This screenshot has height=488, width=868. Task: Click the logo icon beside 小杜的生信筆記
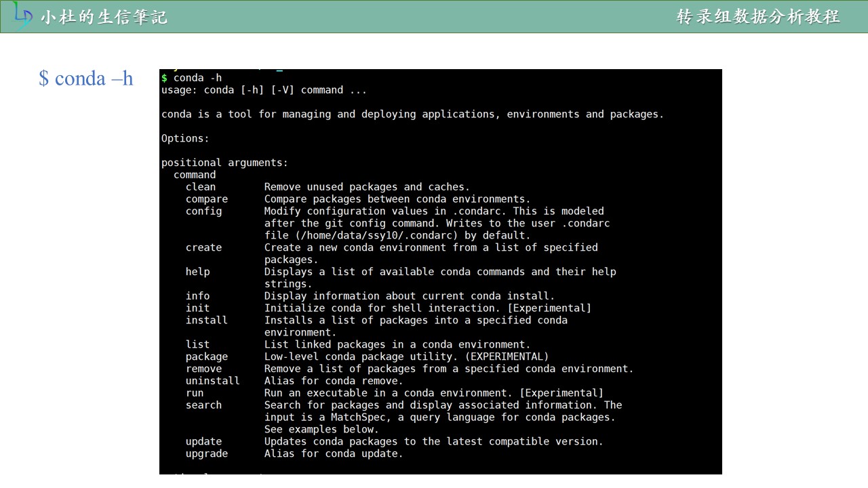pos(22,16)
